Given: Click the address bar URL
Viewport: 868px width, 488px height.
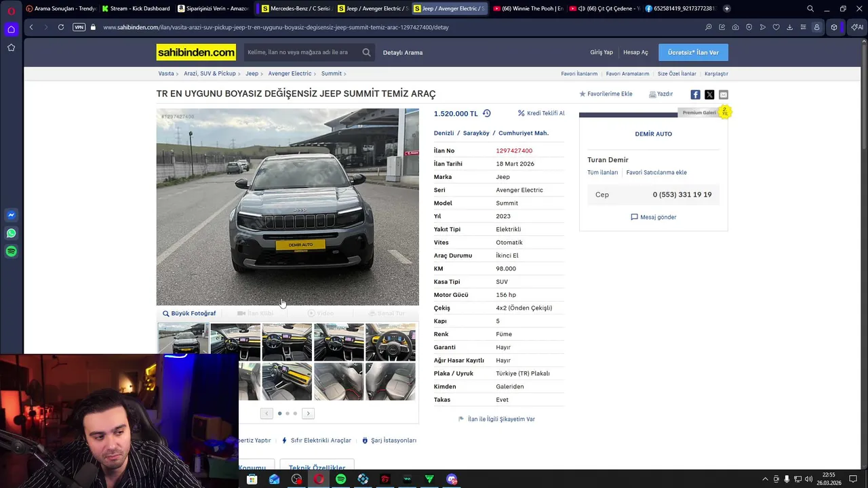Looking at the screenshot, I should tap(276, 27).
